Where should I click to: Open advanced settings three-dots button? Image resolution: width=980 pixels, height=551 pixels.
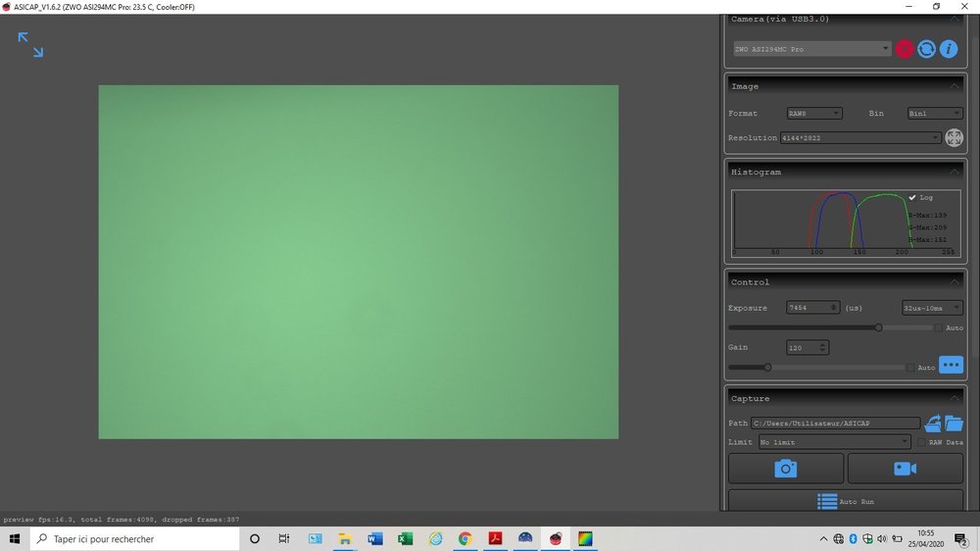coord(951,365)
